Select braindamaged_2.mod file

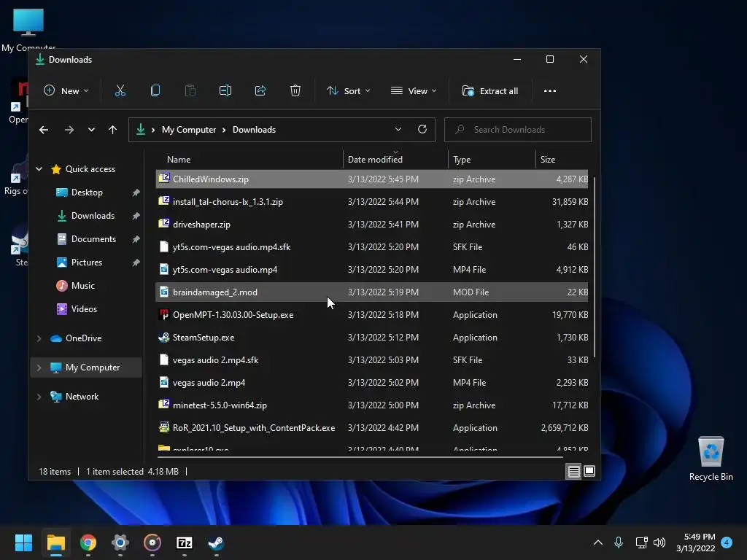[x=371, y=292]
